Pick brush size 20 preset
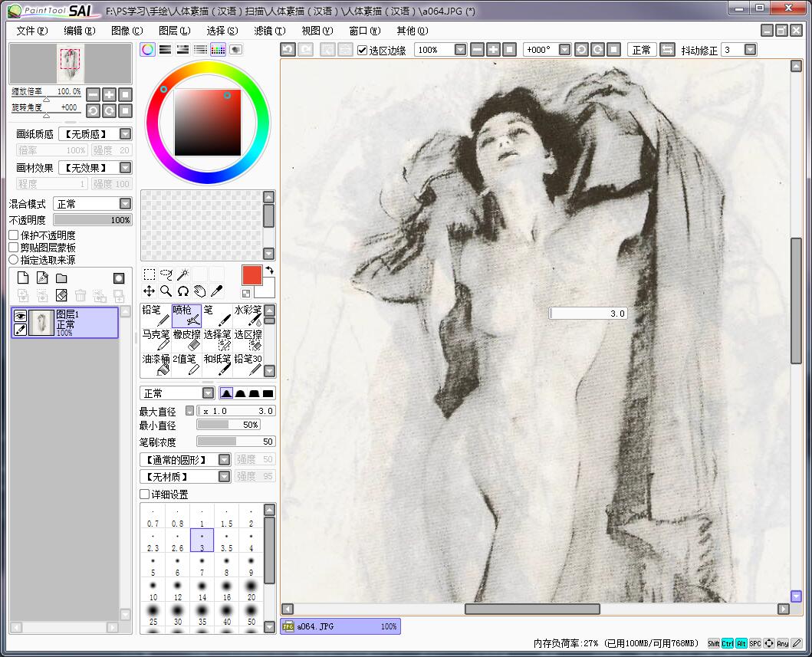 [x=251, y=590]
